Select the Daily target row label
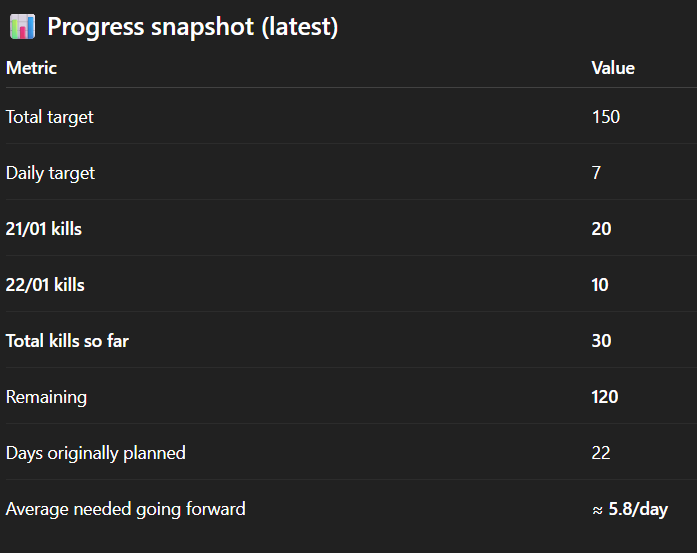The height and width of the screenshot is (553, 697). (x=50, y=173)
